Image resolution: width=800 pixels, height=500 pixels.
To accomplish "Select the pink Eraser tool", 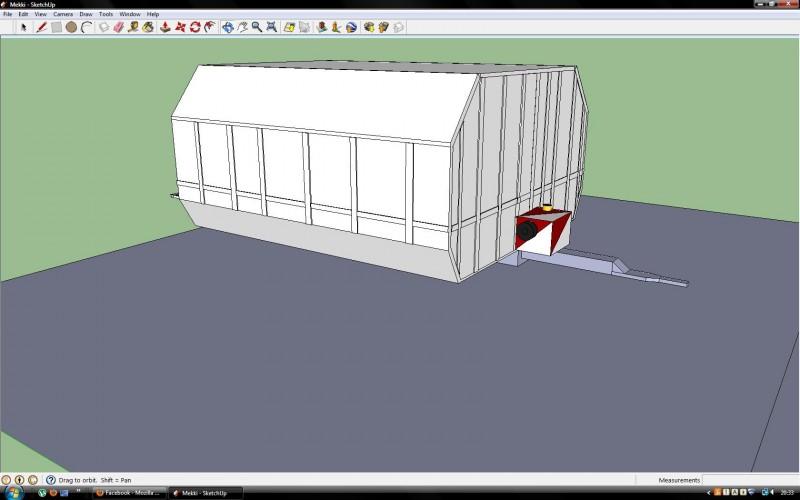I will (119, 27).
